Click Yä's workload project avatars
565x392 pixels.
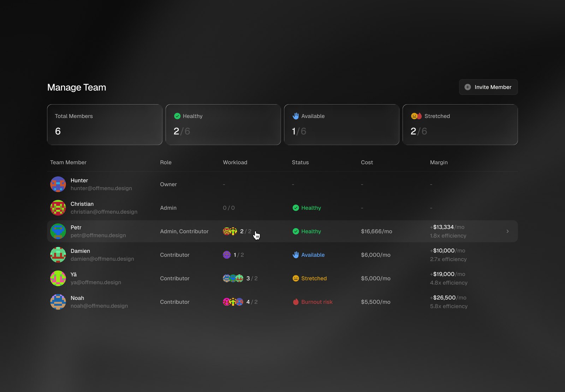point(233,278)
